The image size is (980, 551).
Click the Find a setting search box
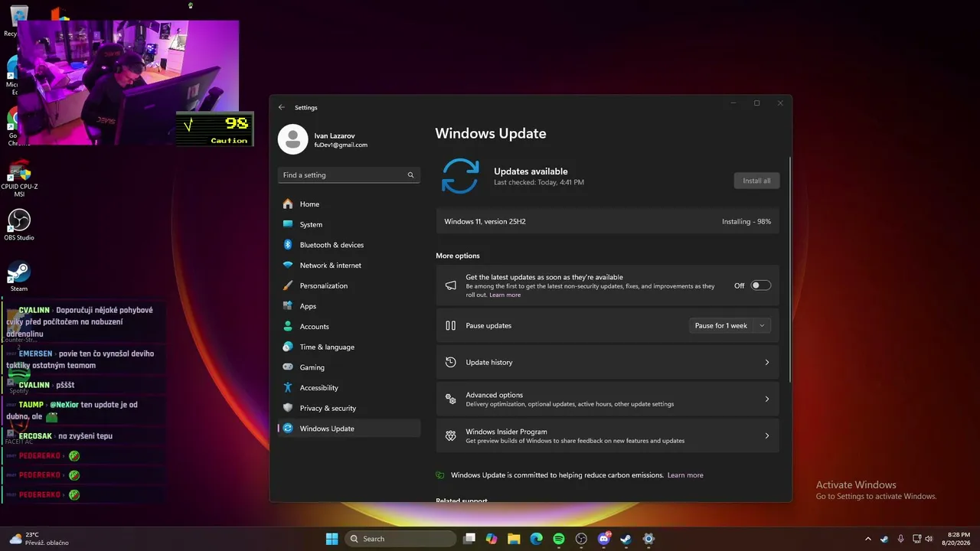point(348,175)
